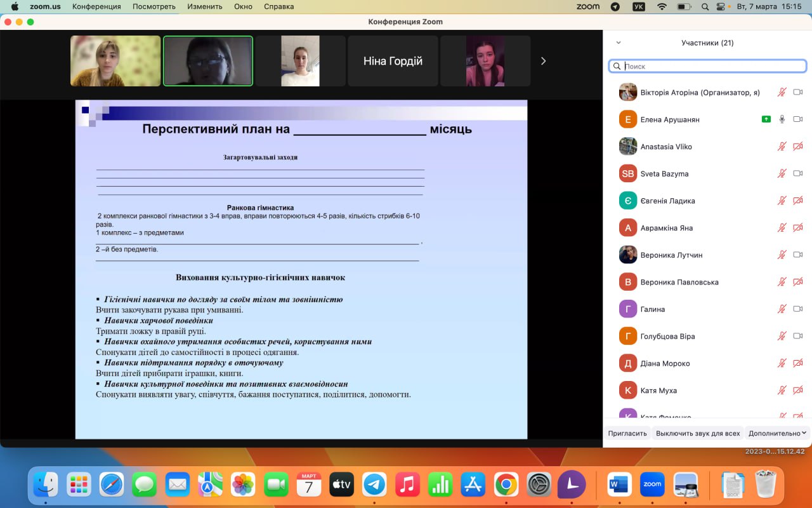Open the Дополнительно dropdown menu
Viewport: 812px width, 508px height.
coord(777,433)
